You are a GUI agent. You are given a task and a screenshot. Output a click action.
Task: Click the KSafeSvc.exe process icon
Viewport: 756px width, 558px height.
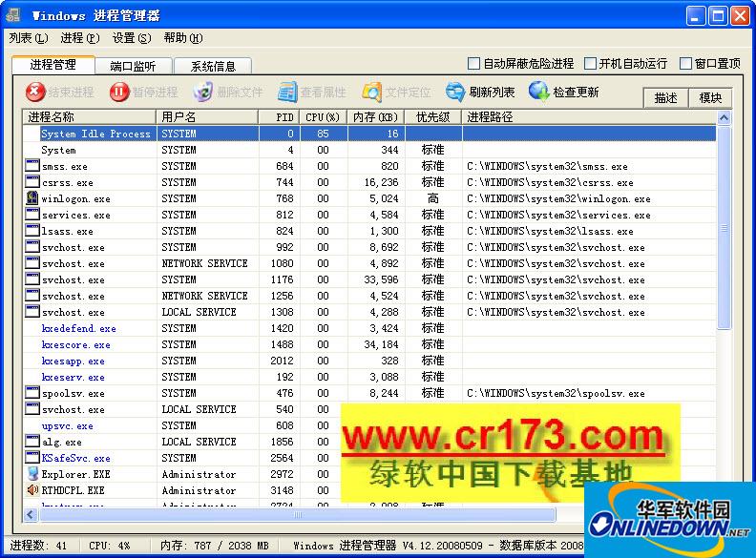32,457
